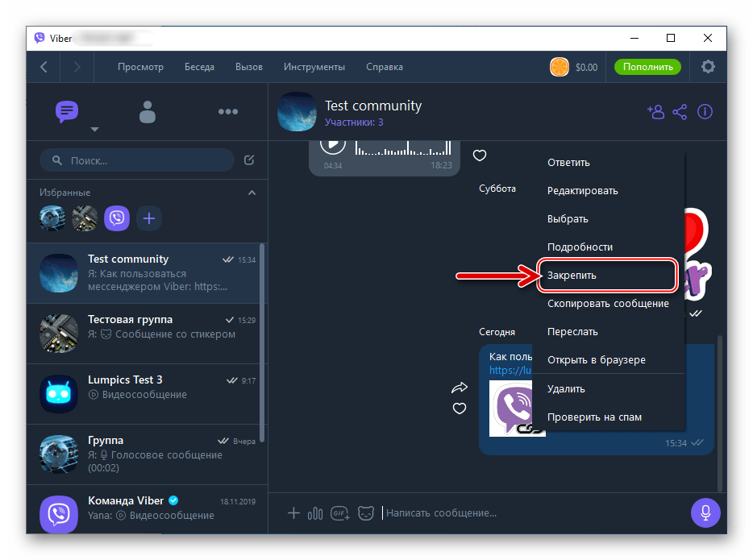753x560 pixels.
Task: Choose Закрепить in the context menu
Action: 608,276
